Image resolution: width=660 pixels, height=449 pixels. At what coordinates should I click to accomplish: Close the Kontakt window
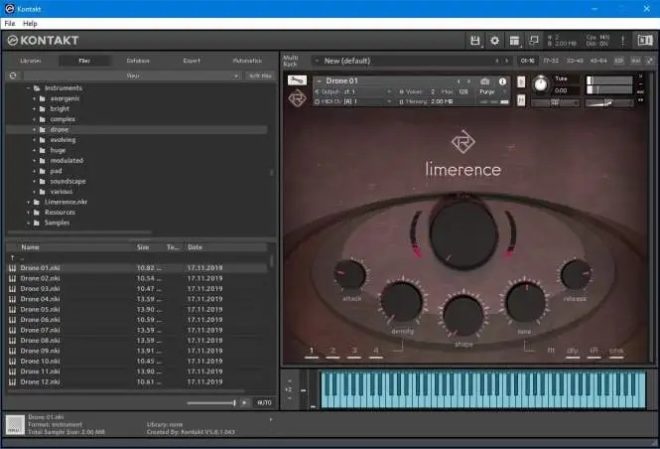647,8
